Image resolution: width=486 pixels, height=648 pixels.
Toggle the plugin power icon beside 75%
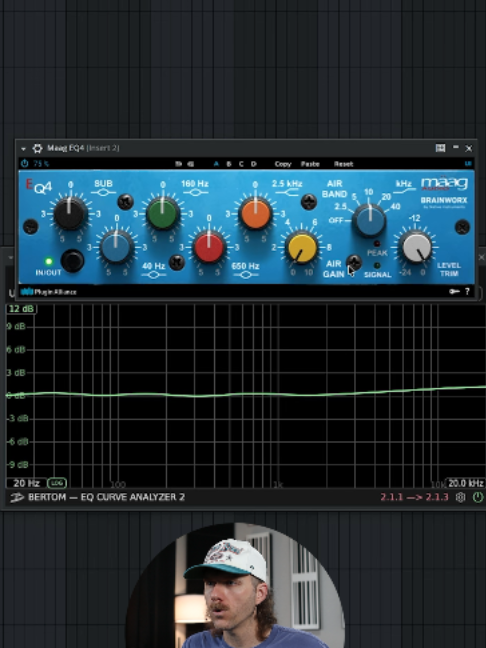(x=24, y=164)
